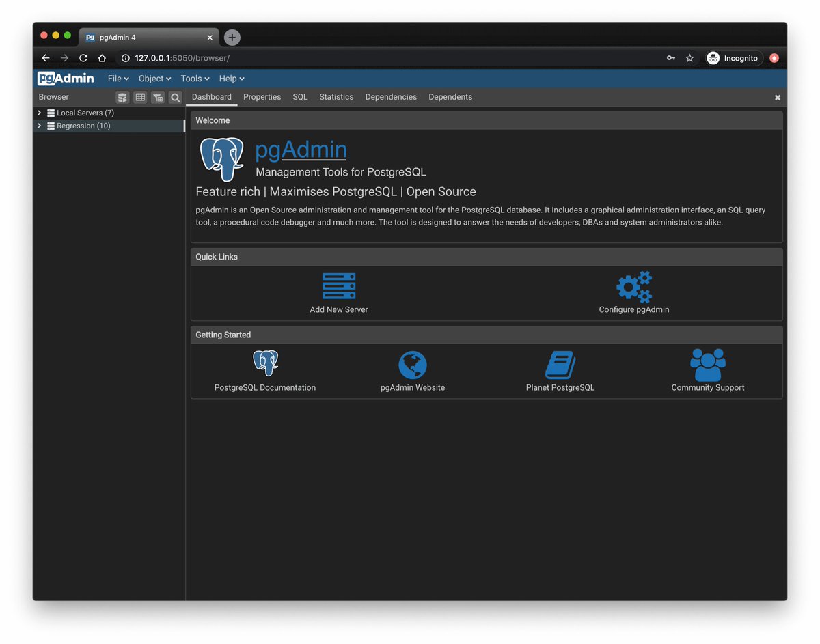
Task: Click the Regression server group icon
Action: click(x=51, y=126)
